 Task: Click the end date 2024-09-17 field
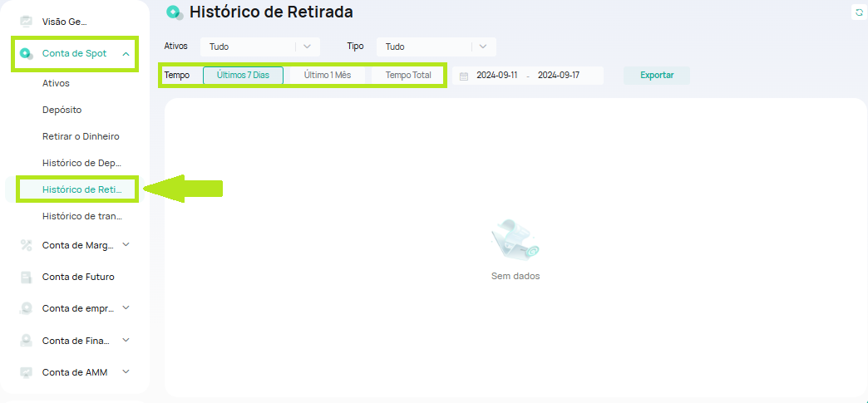[x=559, y=76]
